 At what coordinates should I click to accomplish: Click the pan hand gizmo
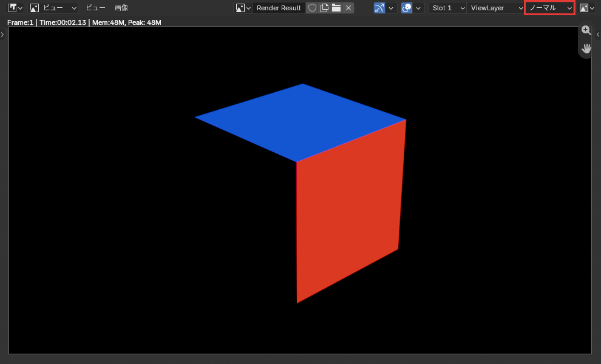586,49
